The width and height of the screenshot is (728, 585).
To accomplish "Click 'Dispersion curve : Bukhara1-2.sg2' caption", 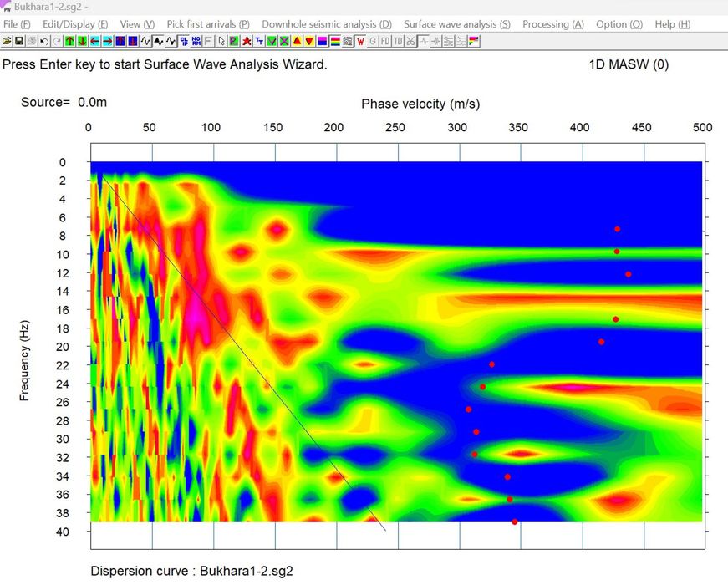I will 191,571.
